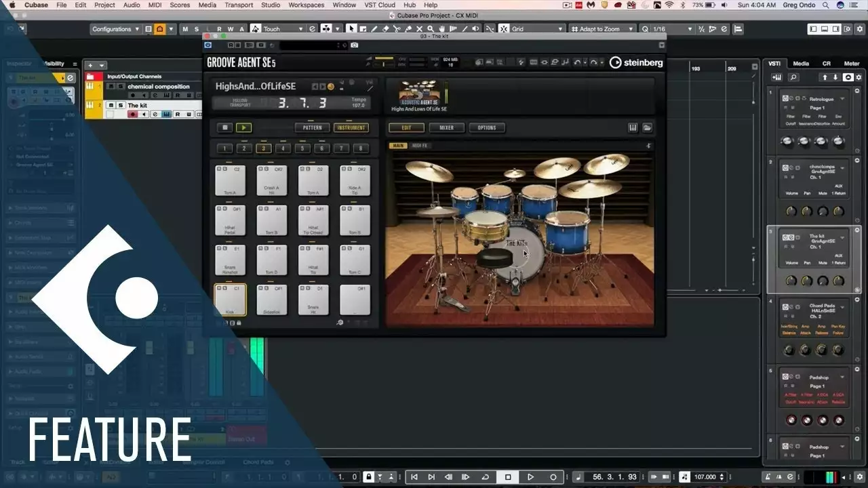Click the Mixer button in Groove Agent

(446, 127)
